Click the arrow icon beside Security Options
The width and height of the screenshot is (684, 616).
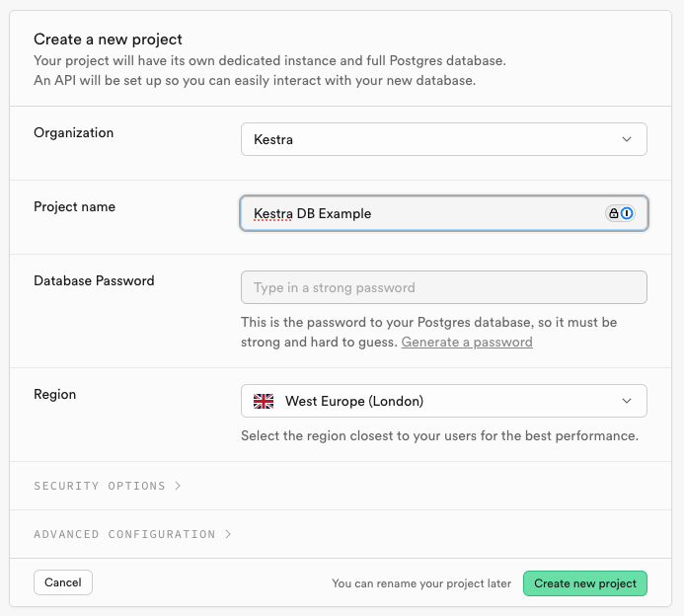point(178,486)
